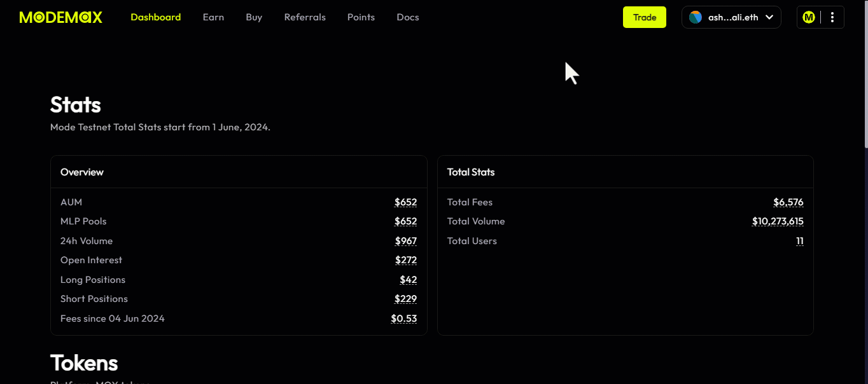Image resolution: width=868 pixels, height=384 pixels.
Task: Go to the Earn page
Action: 213,17
